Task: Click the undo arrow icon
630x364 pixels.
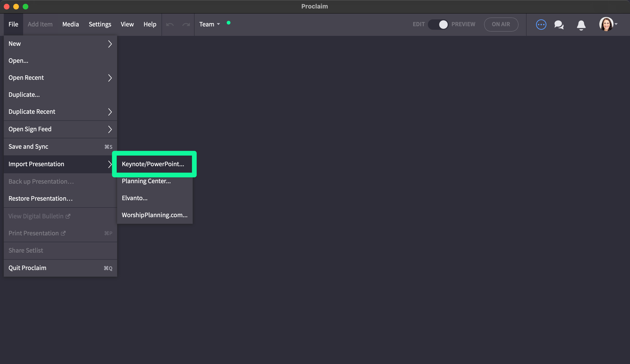Action: click(x=170, y=25)
